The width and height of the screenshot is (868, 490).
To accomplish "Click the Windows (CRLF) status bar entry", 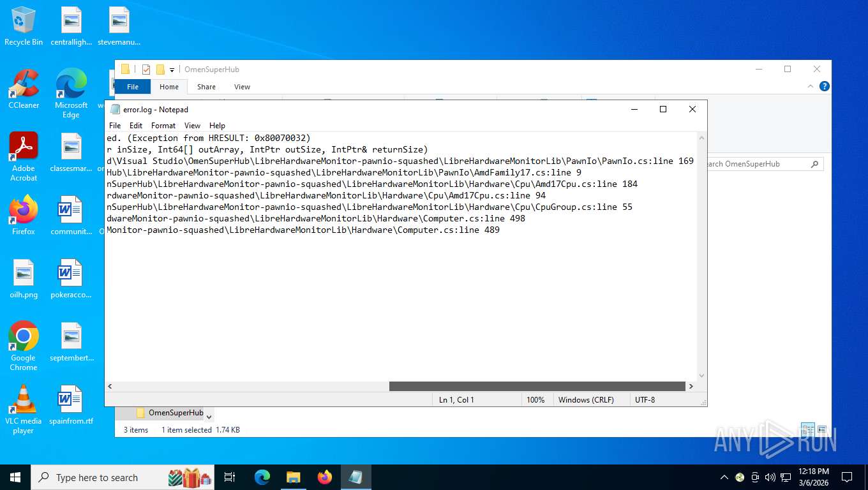I will (x=586, y=399).
